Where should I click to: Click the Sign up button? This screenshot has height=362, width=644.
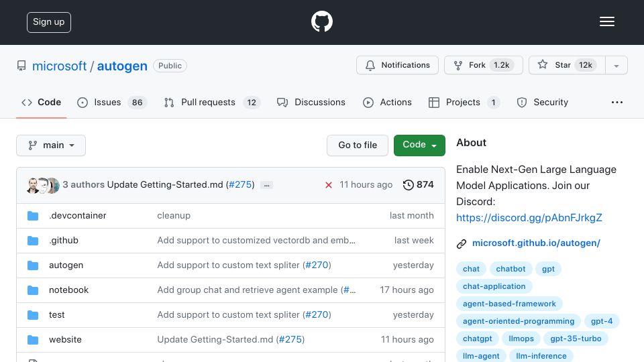(49, 22)
